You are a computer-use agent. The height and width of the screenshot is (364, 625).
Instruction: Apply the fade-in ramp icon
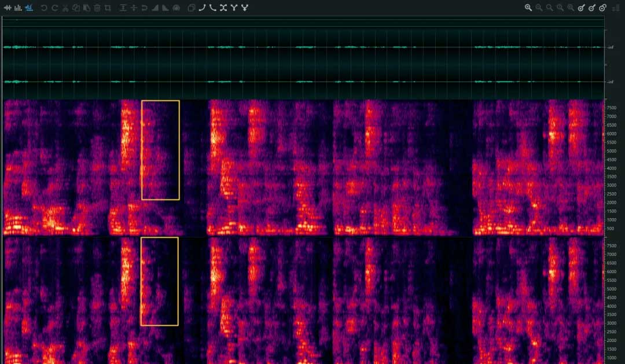pyautogui.click(x=155, y=8)
